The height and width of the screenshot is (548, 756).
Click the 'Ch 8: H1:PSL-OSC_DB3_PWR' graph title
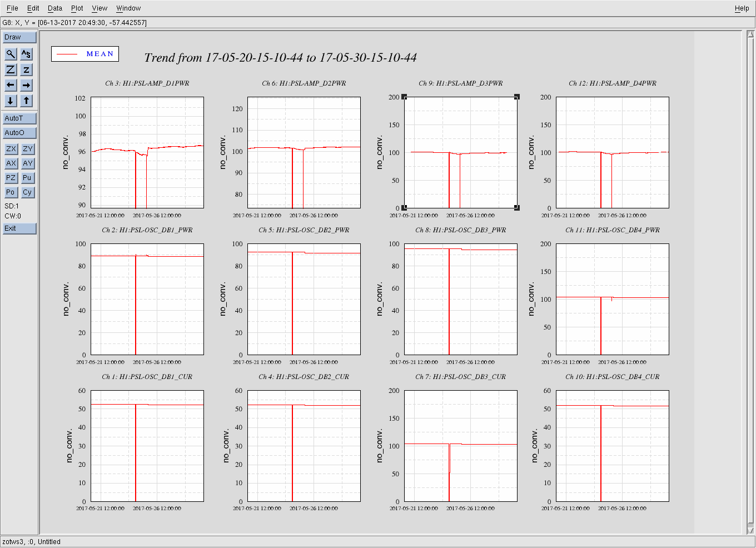click(461, 230)
